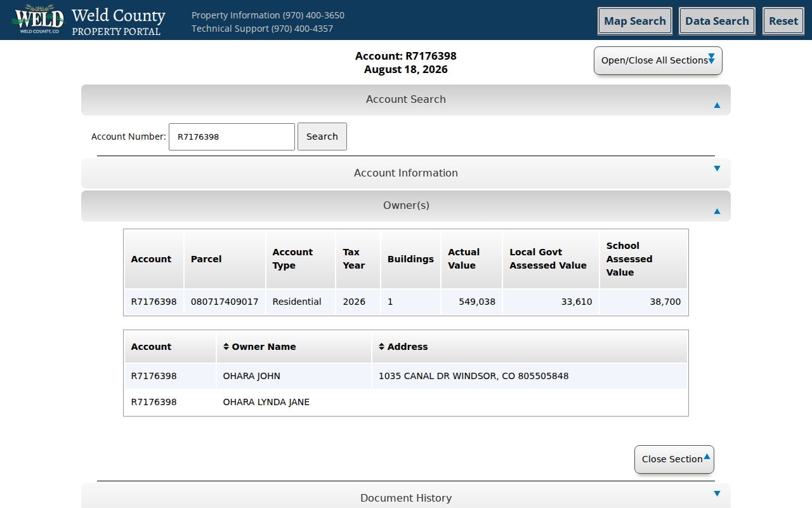
Task: Click the address 1035 CANAL DR WINDSOR
Action: tap(473, 376)
